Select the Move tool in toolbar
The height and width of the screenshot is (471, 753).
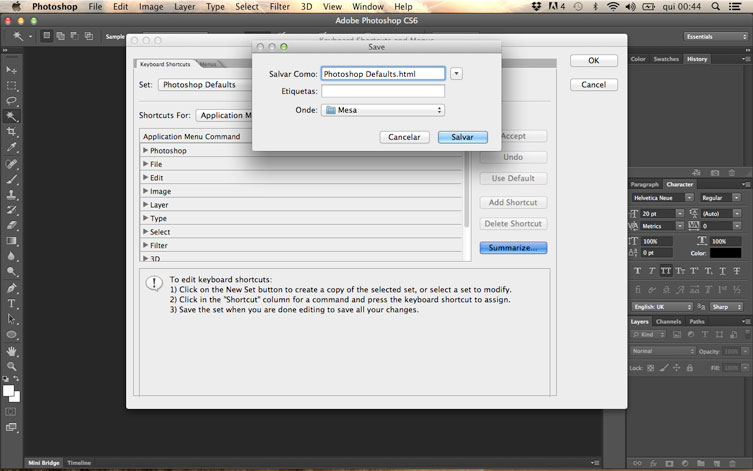coord(12,70)
